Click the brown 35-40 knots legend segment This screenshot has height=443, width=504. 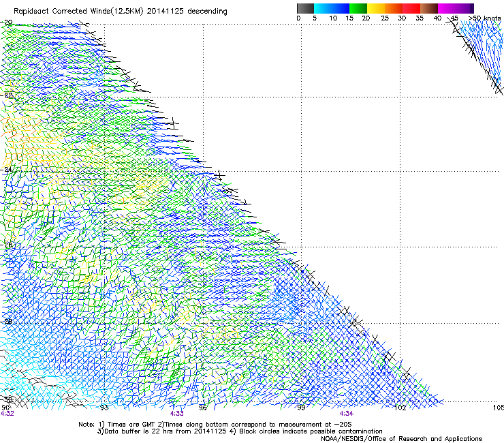(429, 8)
